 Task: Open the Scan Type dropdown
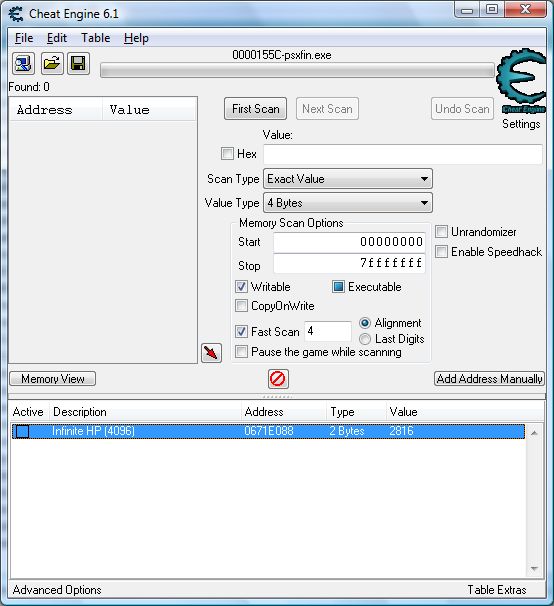pos(348,179)
